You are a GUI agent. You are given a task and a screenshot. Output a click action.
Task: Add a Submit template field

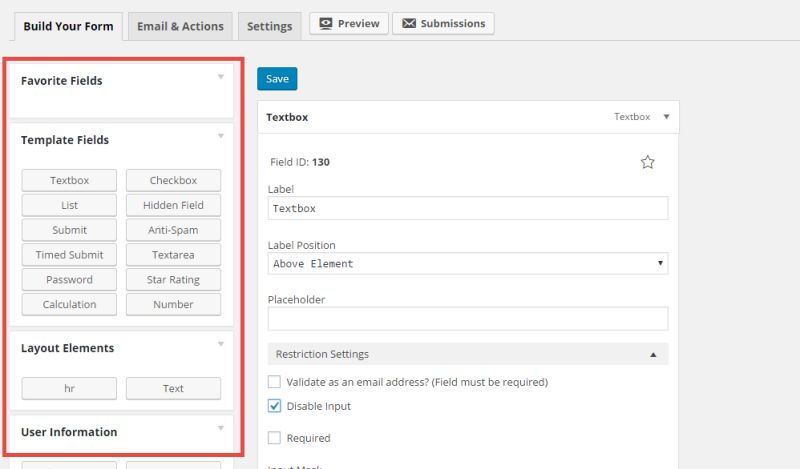click(x=69, y=230)
